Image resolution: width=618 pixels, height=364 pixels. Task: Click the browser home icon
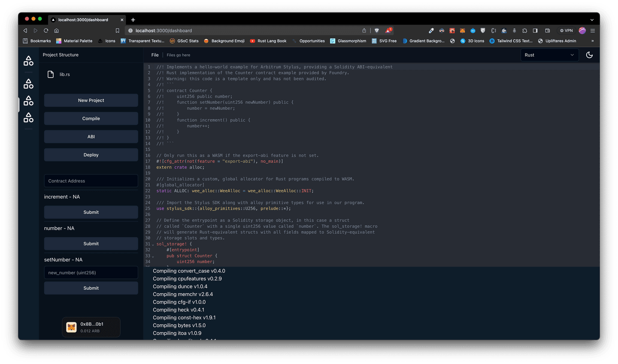[56, 30]
